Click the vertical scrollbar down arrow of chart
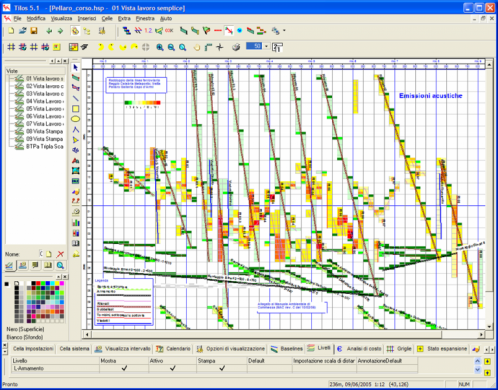498x390 pixels. (489, 327)
